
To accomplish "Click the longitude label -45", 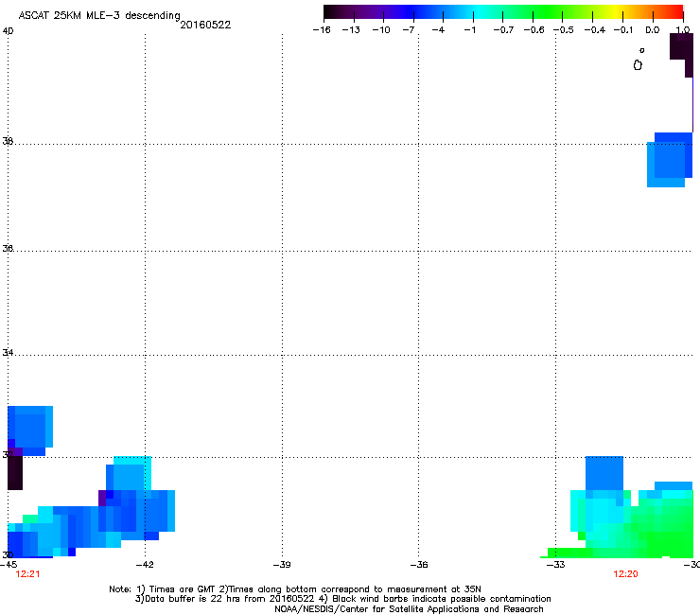I will point(9,565).
